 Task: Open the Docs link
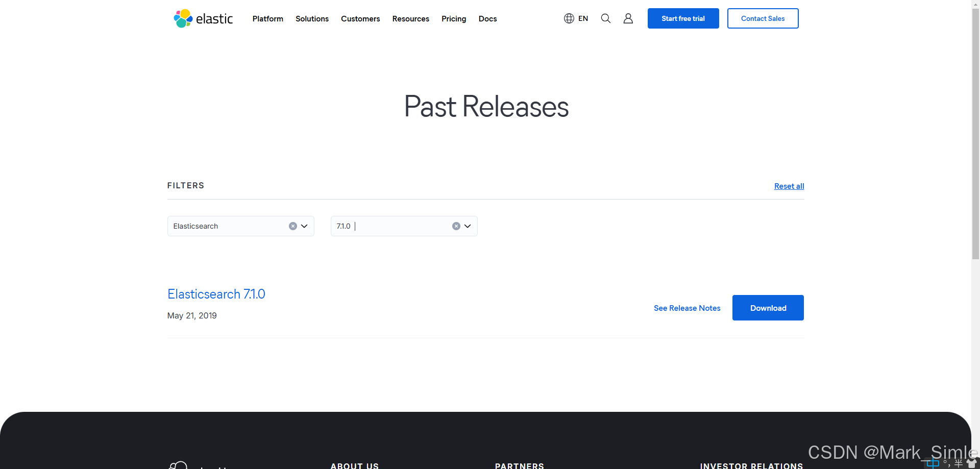pyautogui.click(x=487, y=18)
